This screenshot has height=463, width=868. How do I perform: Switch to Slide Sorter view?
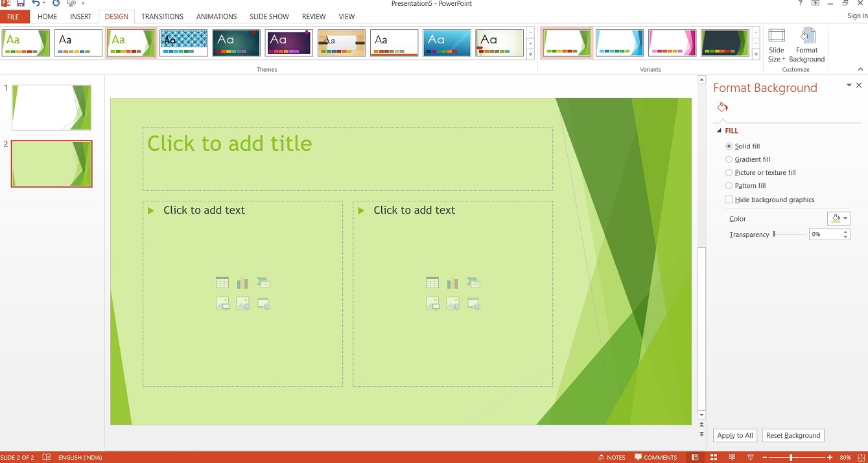click(713, 457)
